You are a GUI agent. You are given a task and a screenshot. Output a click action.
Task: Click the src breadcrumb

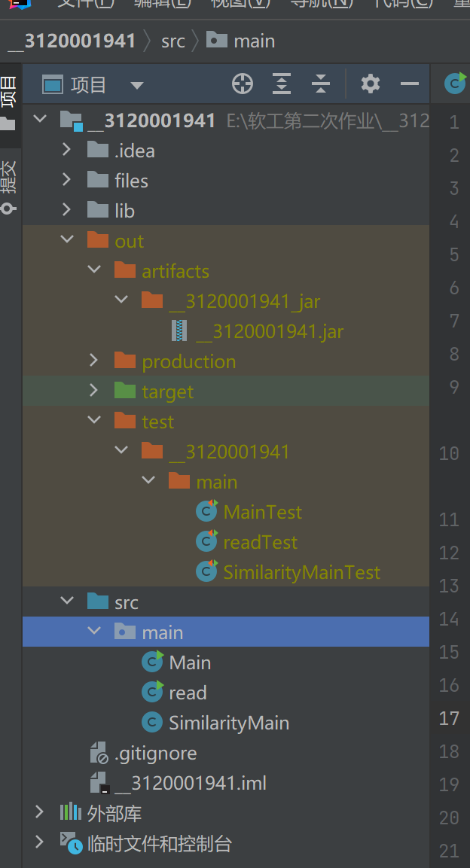coord(172,41)
